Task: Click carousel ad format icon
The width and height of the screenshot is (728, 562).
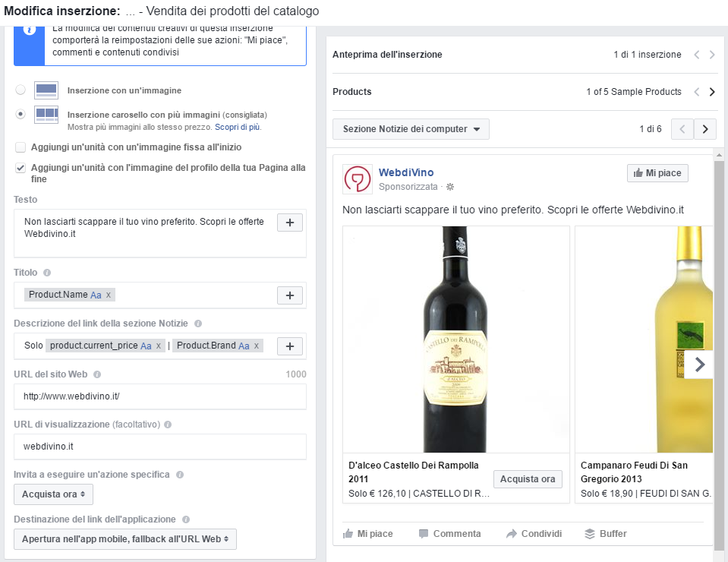Action: click(46, 114)
